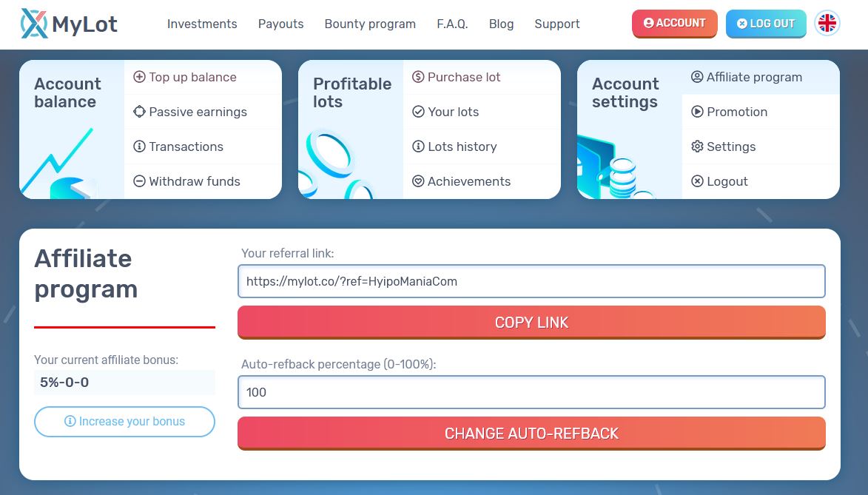This screenshot has width=868, height=495.
Task: Focus the referral link text field
Action: point(531,281)
